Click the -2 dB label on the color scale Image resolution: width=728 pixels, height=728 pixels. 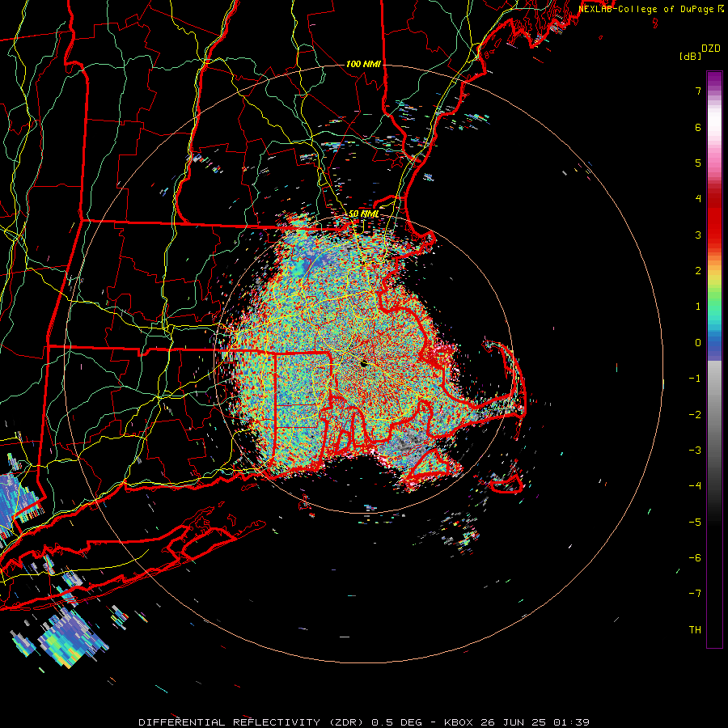coord(695,415)
